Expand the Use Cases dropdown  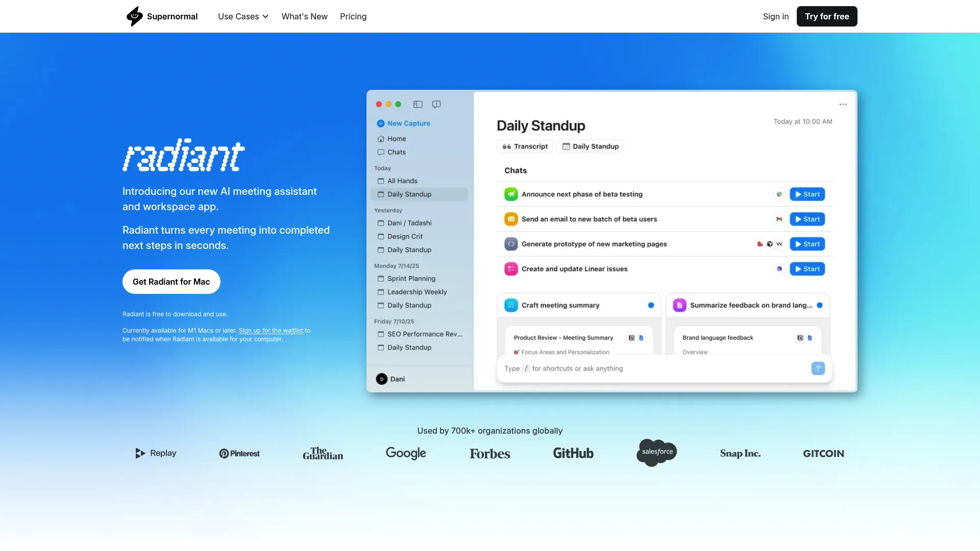[243, 16]
